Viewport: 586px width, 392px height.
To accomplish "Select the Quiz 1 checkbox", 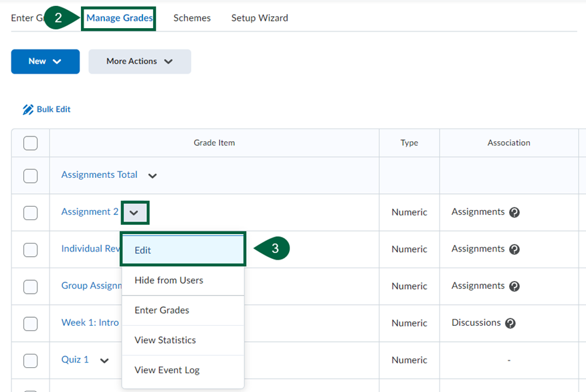I will tap(30, 360).
